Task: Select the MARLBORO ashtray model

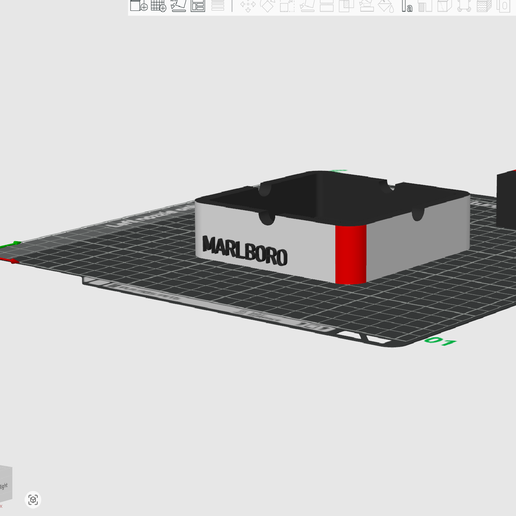Action: point(332,227)
